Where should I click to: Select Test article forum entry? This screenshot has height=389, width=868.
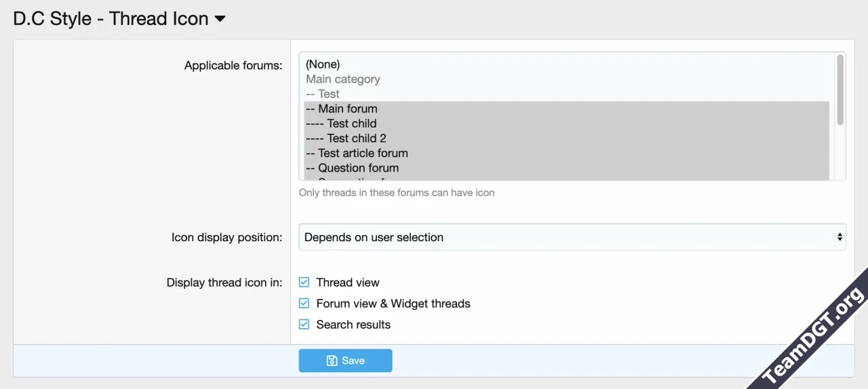click(357, 153)
